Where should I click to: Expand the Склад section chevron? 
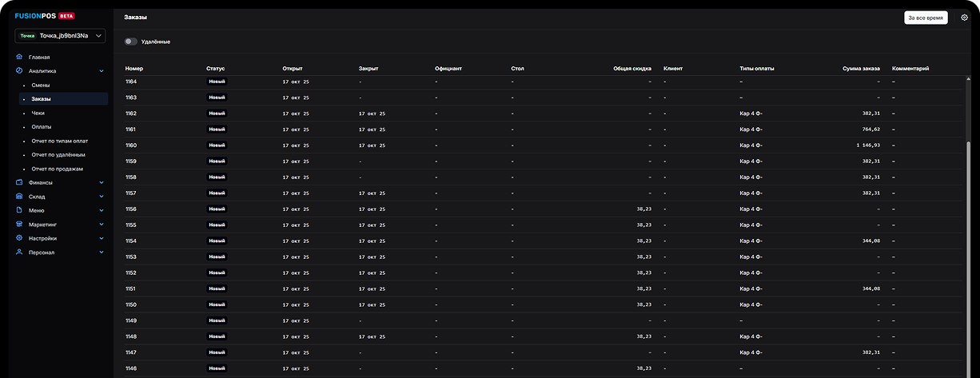point(102,197)
